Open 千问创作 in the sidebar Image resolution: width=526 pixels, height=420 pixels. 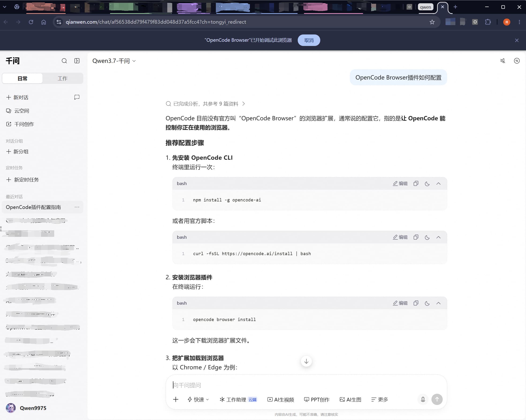coord(20,124)
